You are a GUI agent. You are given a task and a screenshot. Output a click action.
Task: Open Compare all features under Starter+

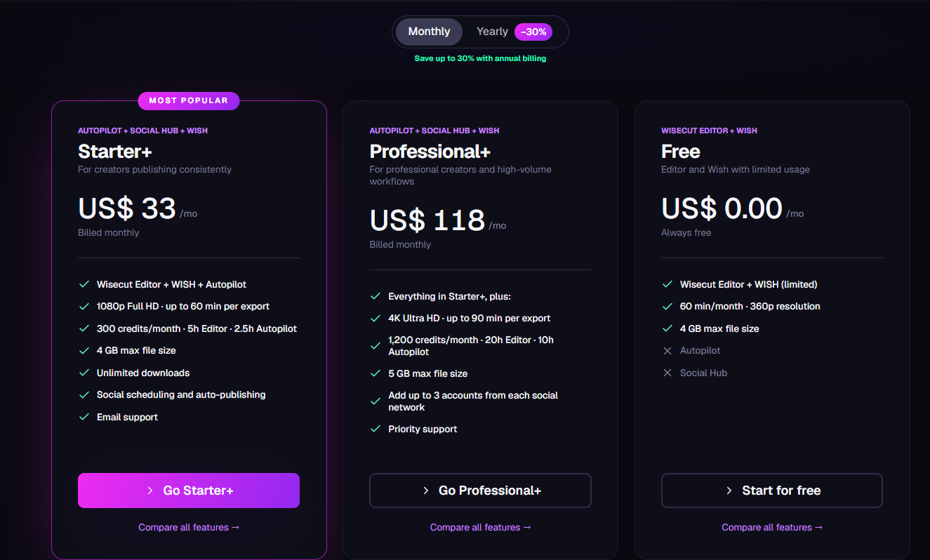pos(189,527)
